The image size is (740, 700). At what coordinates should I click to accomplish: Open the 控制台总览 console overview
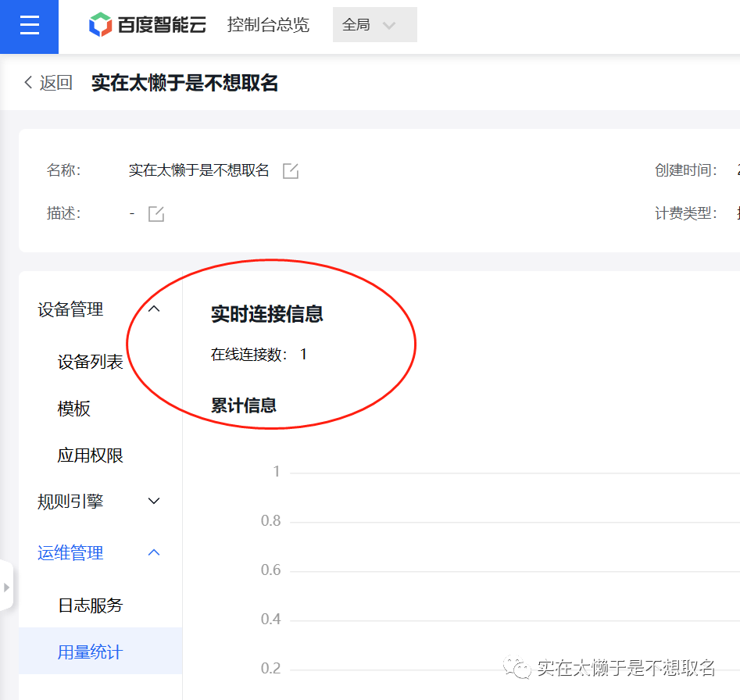tap(268, 25)
